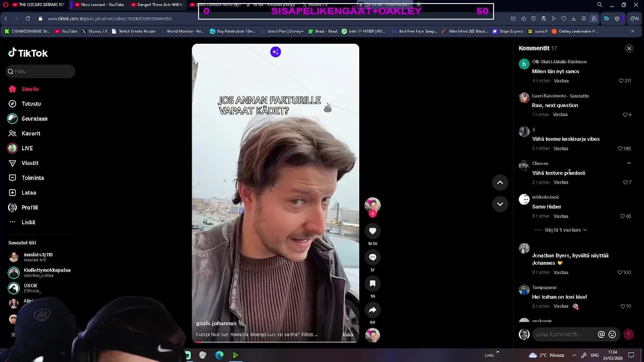This screenshot has width=644, height=362.
Task: Expand video caption with lisää
Action: [348, 335]
